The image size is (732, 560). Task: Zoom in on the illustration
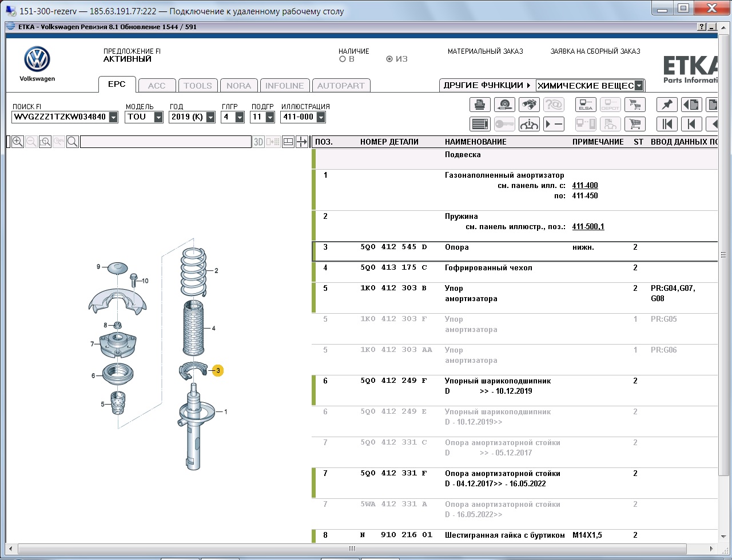coord(18,142)
